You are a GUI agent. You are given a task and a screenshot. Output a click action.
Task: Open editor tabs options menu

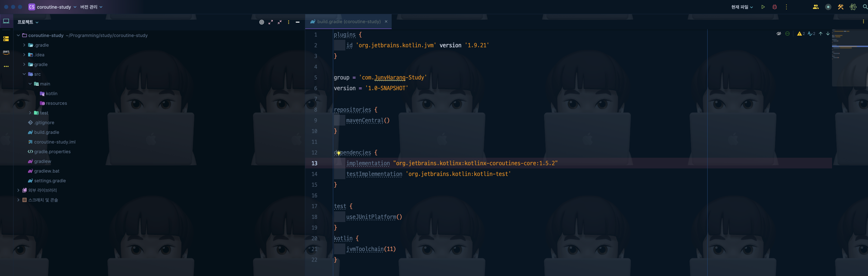[x=864, y=21]
